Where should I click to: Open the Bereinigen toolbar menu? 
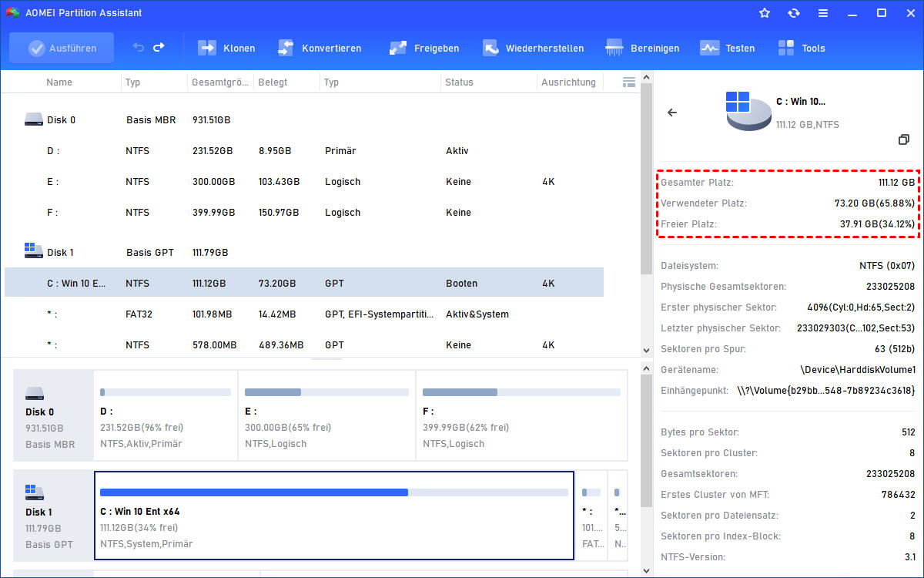[x=642, y=48]
